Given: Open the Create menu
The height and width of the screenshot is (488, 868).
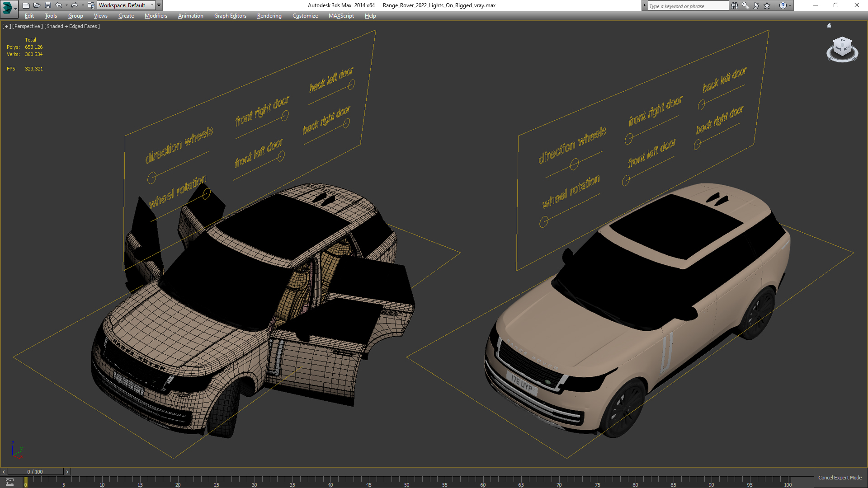Looking at the screenshot, I should [126, 16].
